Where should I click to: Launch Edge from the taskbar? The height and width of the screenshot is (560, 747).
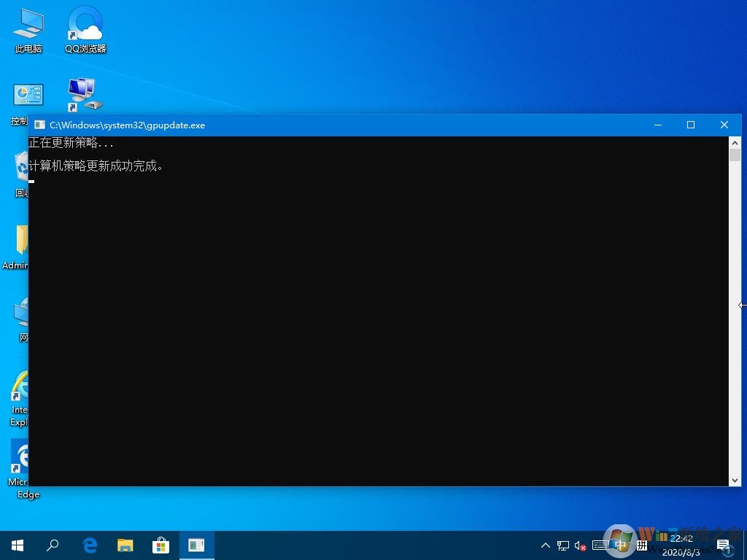(x=89, y=545)
